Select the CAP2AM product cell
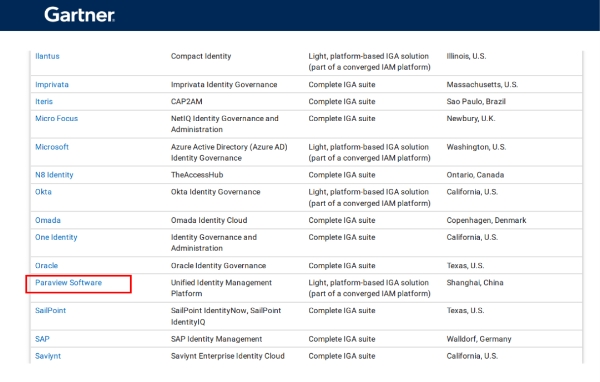Viewport: 600px width, 382px height. tap(186, 101)
